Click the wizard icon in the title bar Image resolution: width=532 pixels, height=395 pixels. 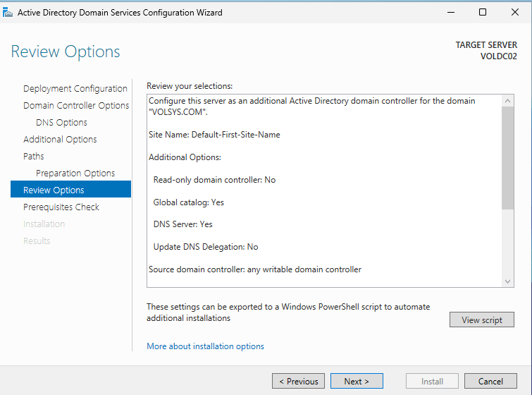pyautogui.click(x=8, y=12)
